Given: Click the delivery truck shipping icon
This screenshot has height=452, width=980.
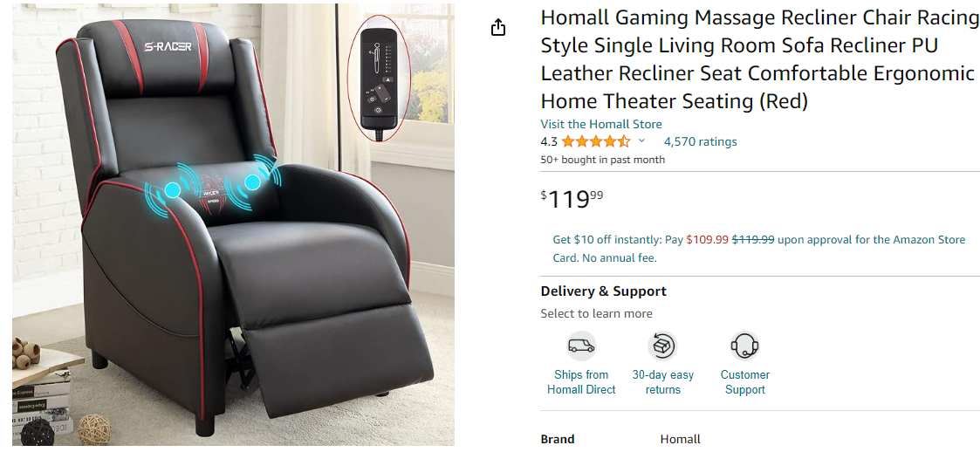Looking at the screenshot, I should (581, 346).
